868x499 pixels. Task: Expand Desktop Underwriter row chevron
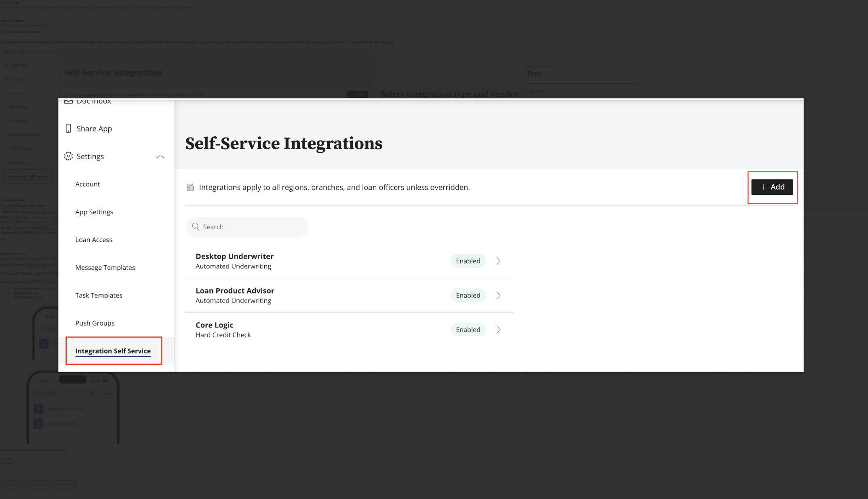coord(498,261)
